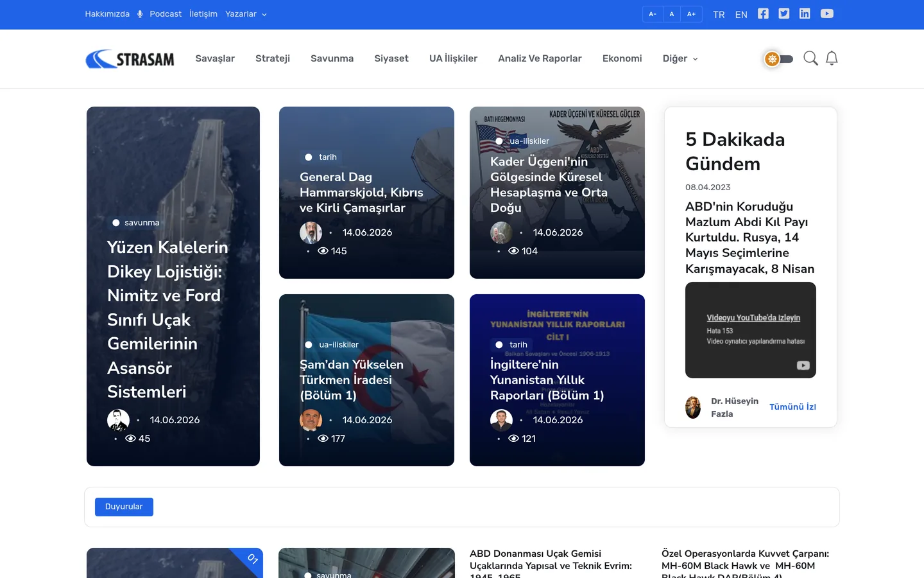
Task: Click author avatar on Kader Üçgeni card
Action: [x=501, y=232]
